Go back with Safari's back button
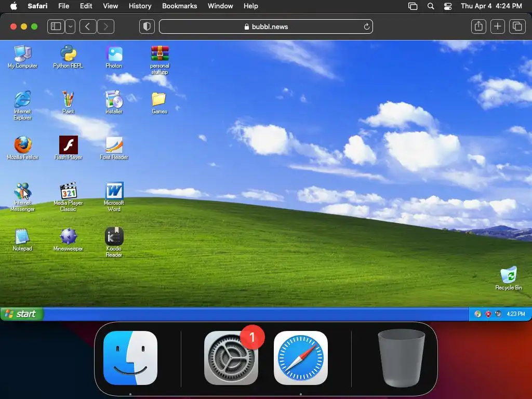 (x=88, y=26)
